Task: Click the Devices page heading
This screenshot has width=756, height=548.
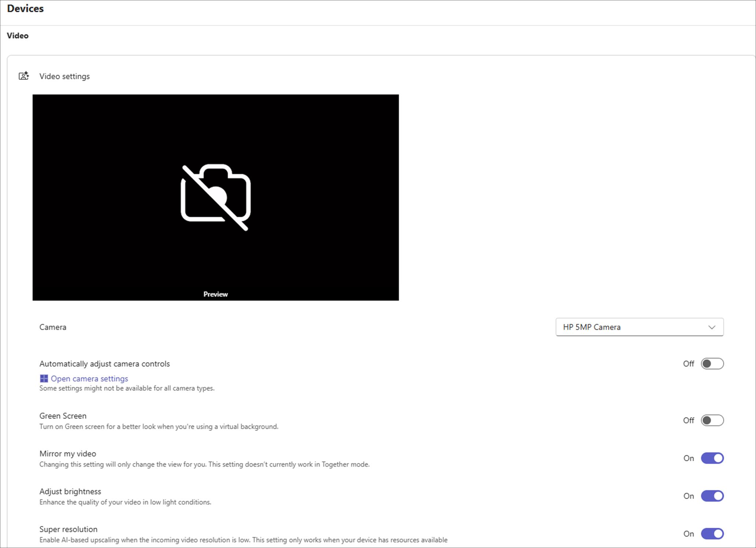Action: 25,8
